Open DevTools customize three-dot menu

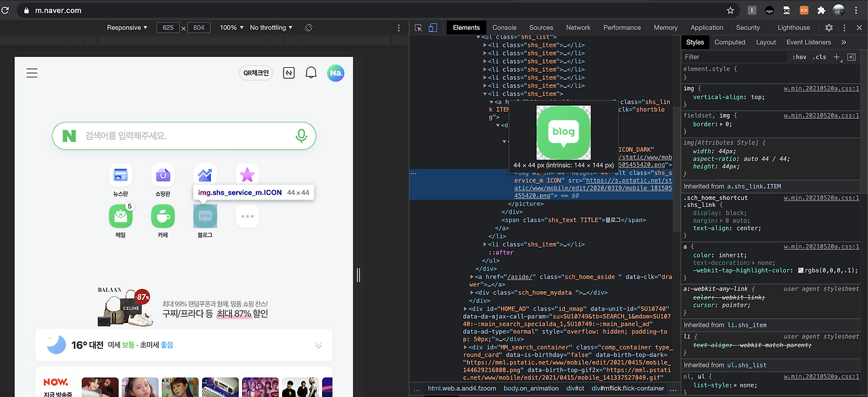point(844,28)
